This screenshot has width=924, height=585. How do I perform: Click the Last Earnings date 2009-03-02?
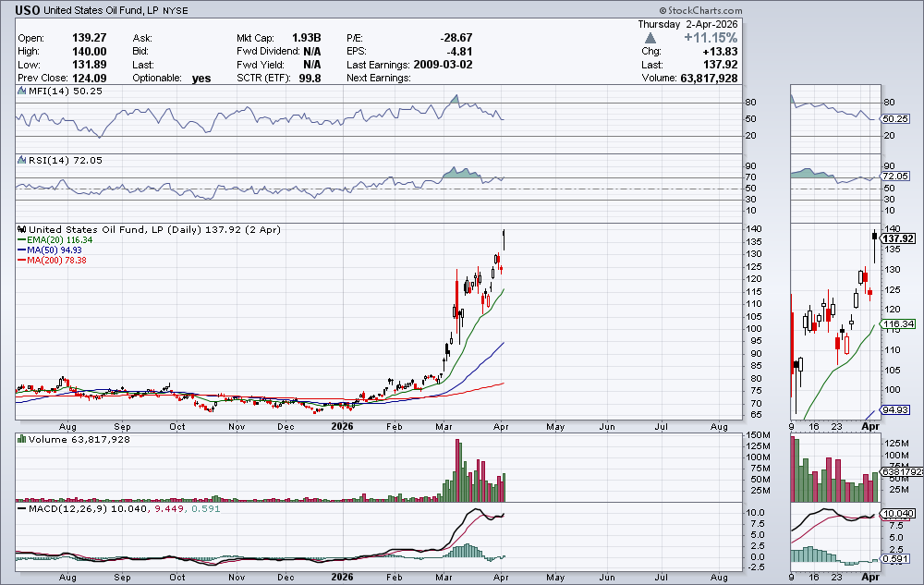(x=443, y=65)
